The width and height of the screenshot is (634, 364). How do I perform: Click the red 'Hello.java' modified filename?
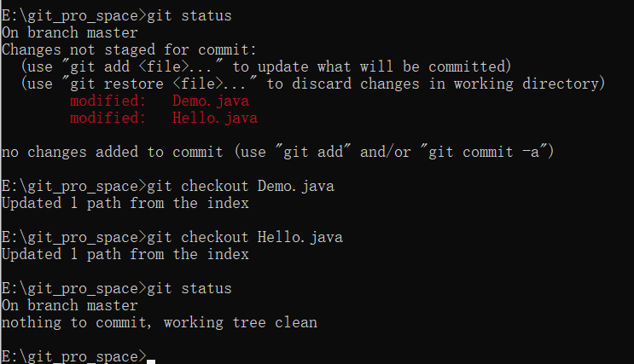pos(215,118)
